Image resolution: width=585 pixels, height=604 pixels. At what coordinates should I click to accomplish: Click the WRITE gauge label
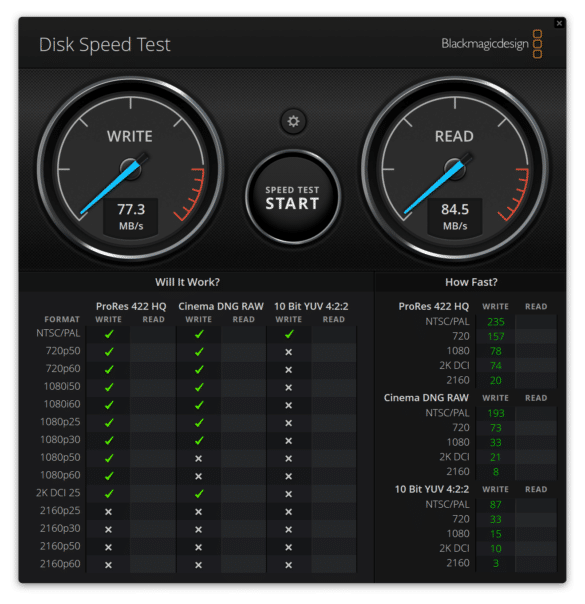(x=130, y=136)
